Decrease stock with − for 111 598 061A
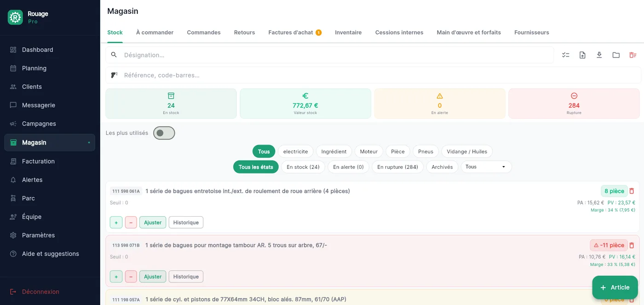 pyautogui.click(x=131, y=223)
